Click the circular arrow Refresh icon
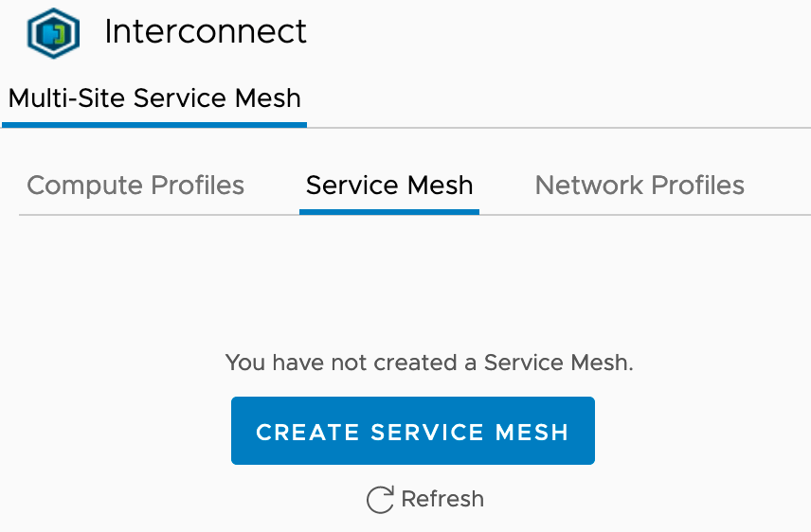Viewport: 811px width, 532px height. 380,500
